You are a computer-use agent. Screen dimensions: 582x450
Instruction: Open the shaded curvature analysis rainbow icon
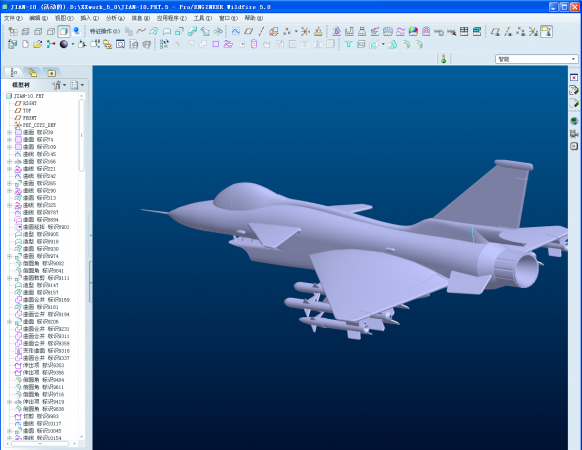[413, 32]
